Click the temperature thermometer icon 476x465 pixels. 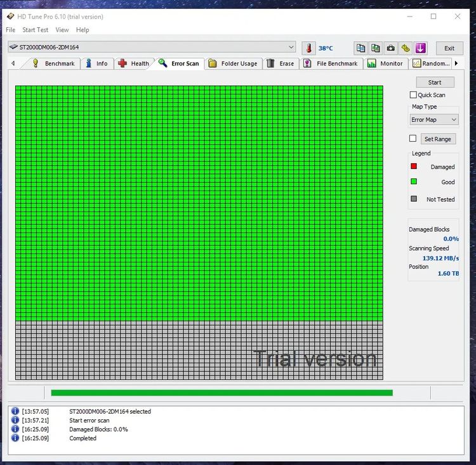[x=308, y=48]
